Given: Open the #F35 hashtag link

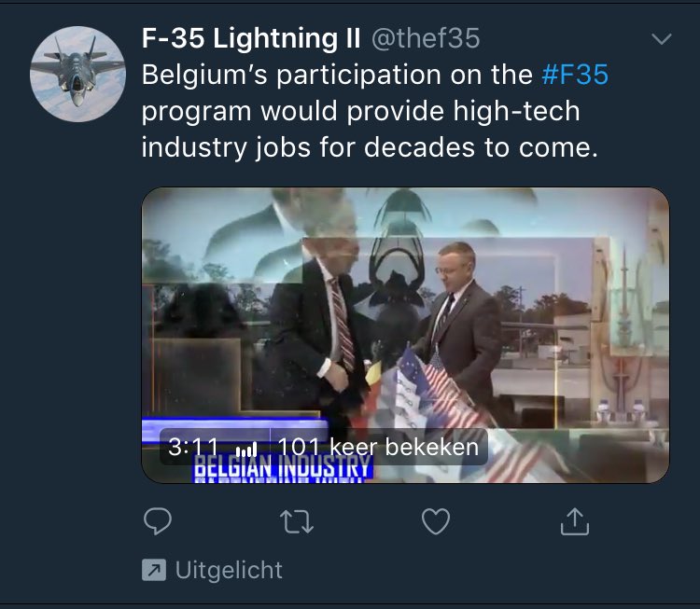Looking at the screenshot, I should pos(575,75).
